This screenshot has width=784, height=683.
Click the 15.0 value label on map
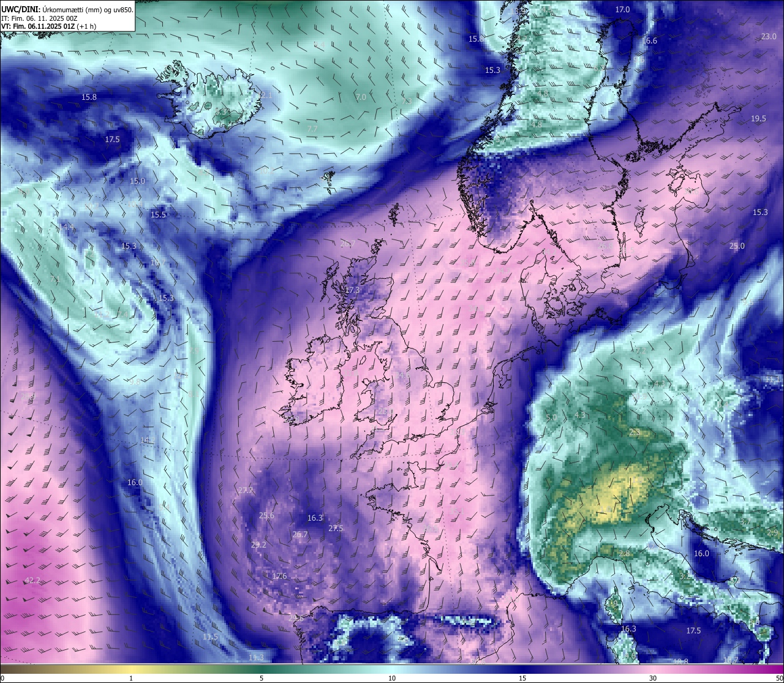137,181
